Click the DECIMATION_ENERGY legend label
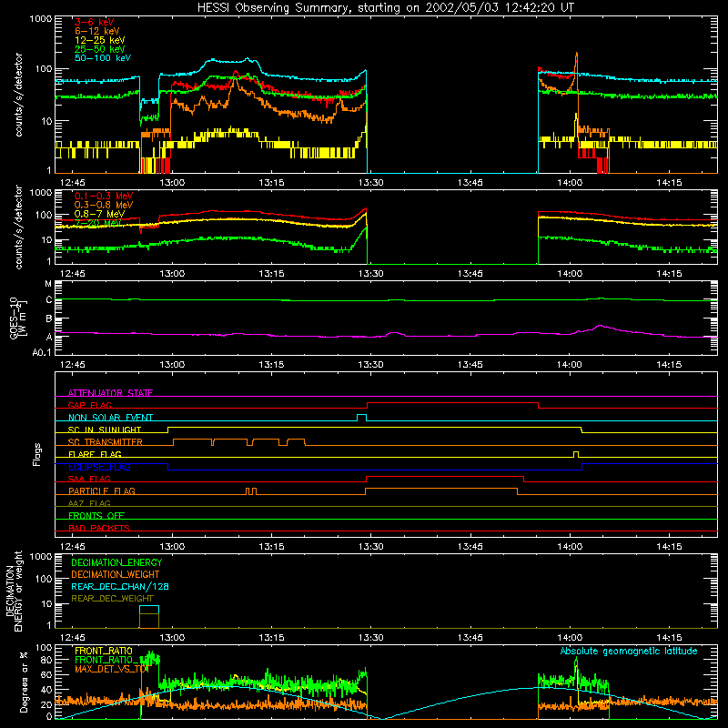The height and width of the screenshot is (728, 728). (x=116, y=562)
